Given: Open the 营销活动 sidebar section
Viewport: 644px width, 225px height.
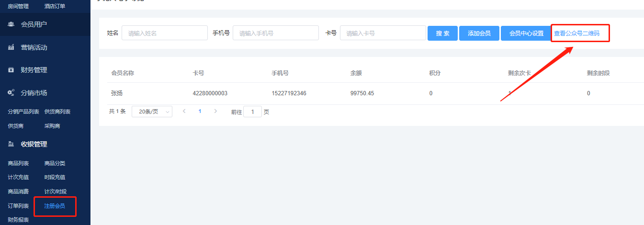Looking at the screenshot, I should [34, 47].
